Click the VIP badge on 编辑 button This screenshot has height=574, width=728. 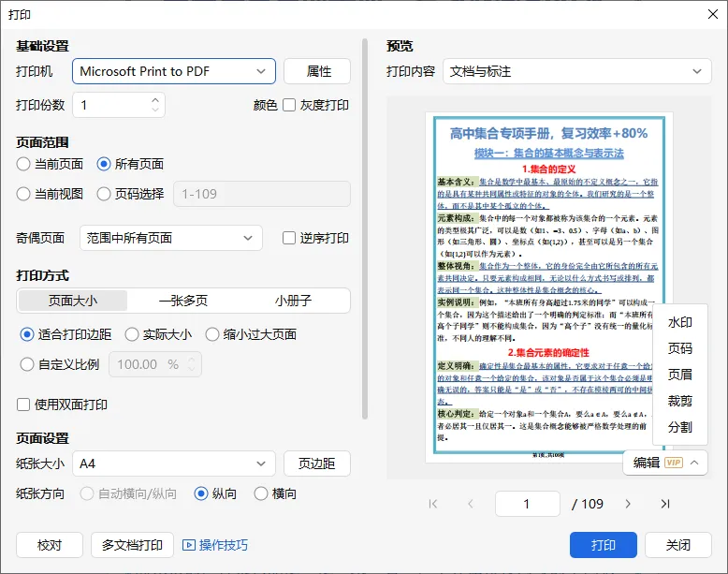674,463
